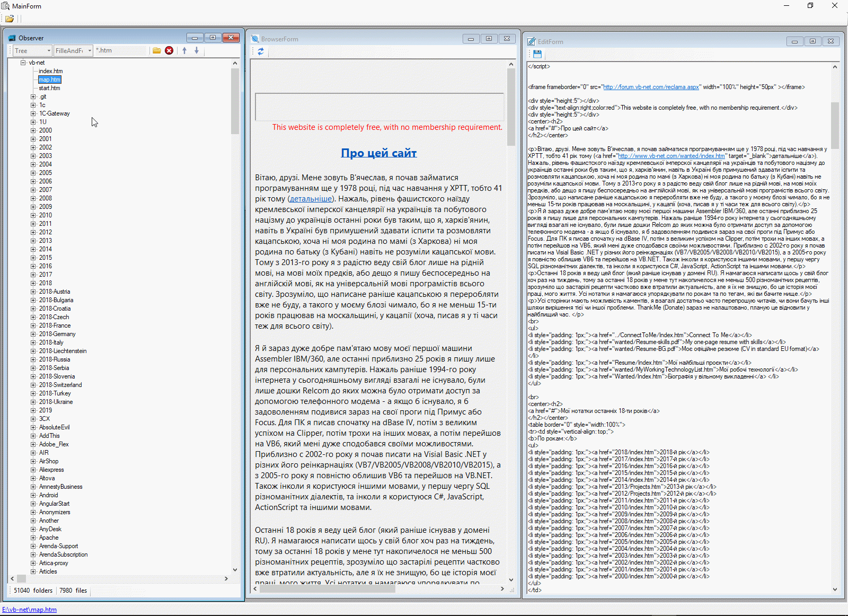Select the 2005 folder
Screen dimensions: 848x616
click(46, 173)
